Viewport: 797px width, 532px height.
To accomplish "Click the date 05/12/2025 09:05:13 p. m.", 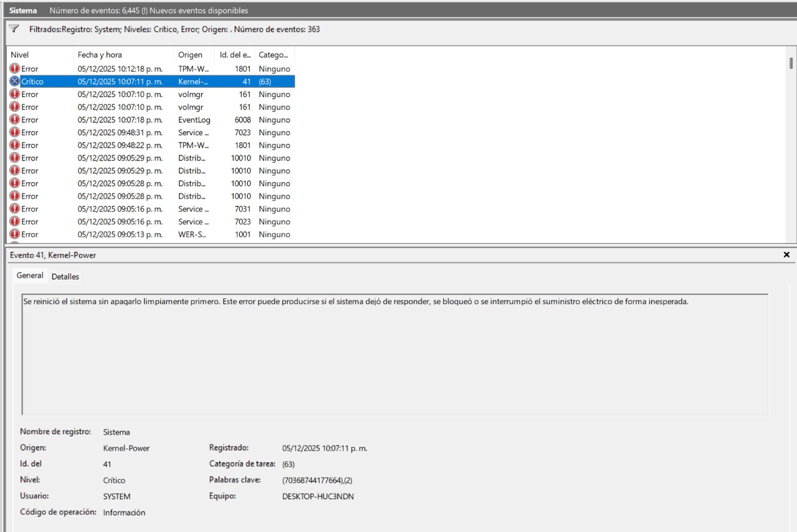I will (x=120, y=235).
